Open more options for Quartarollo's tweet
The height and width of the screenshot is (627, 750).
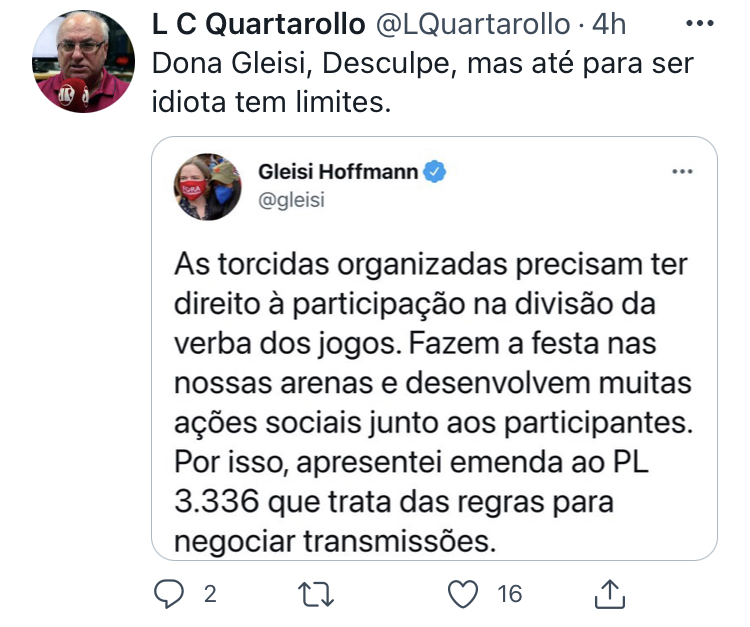(x=706, y=24)
